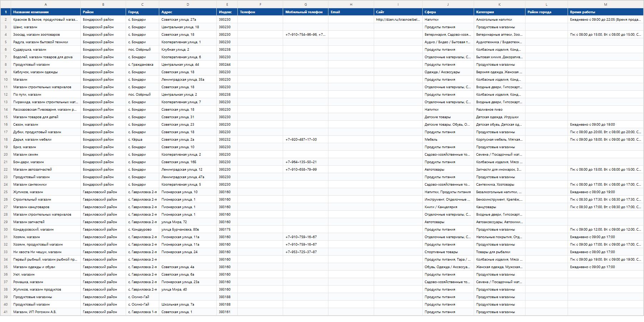Screen dimensions: 644x322
Task: Click the 'Сфера' header cell
Action: [x=448, y=12]
